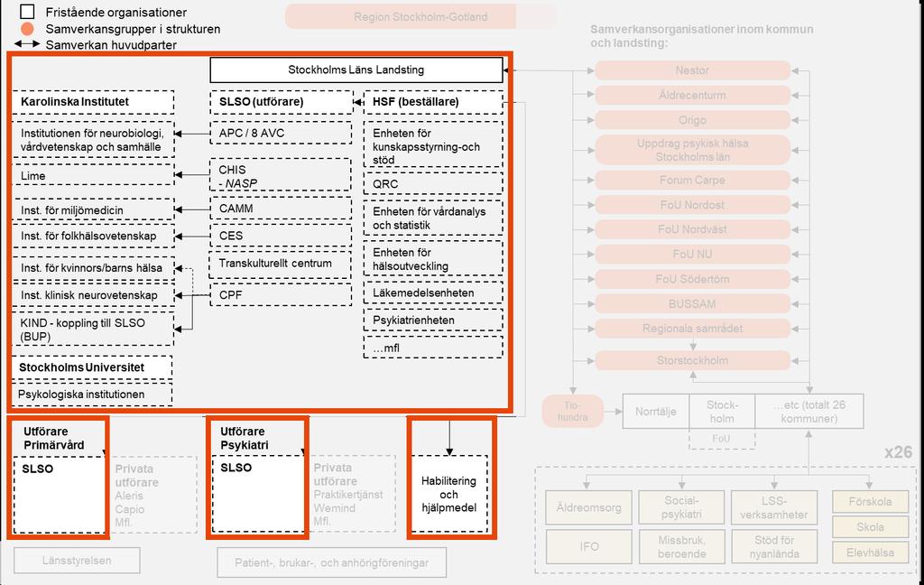Select Enheten för hälsoutveckling box

pos(433,259)
